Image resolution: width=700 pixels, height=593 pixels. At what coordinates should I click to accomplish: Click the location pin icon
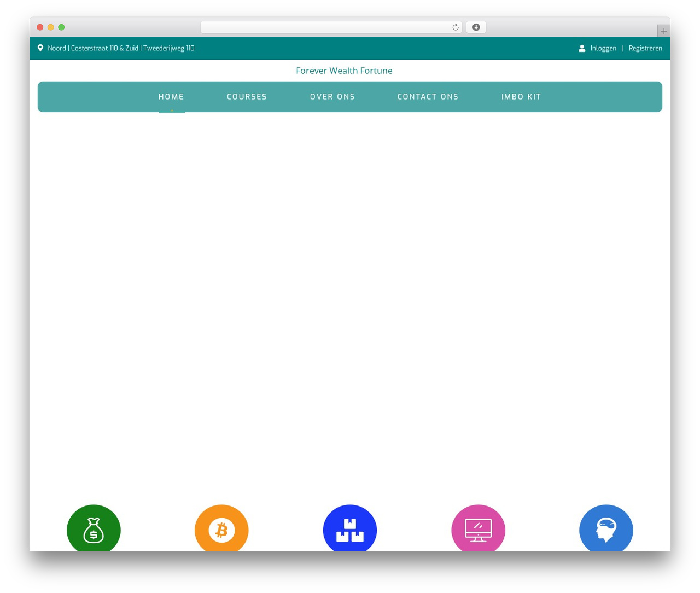click(x=40, y=48)
